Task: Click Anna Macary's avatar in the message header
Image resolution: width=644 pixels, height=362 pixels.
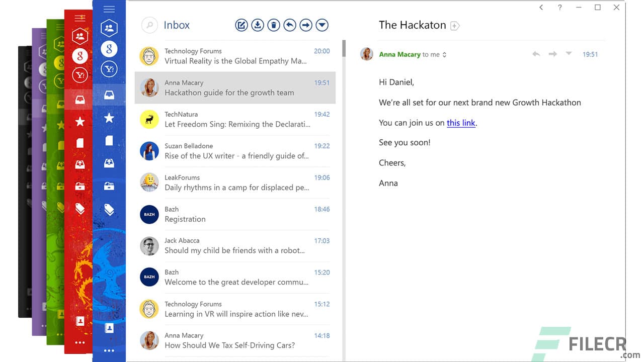Action: pos(367,54)
